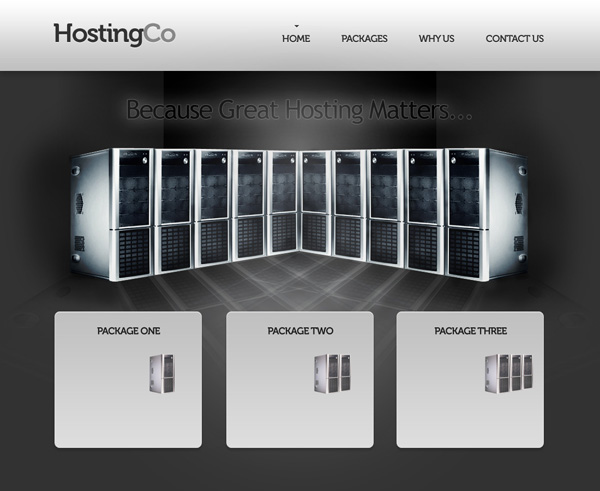Go to the WHY US page
This screenshot has height=491, width=600.
coord(437,39)
